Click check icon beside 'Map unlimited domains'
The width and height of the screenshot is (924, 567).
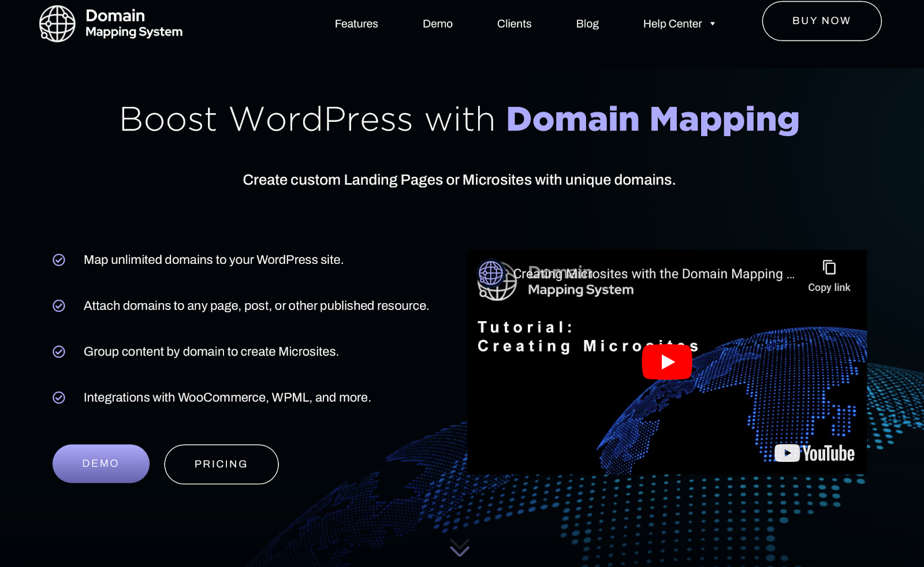(x=59, y=260)
